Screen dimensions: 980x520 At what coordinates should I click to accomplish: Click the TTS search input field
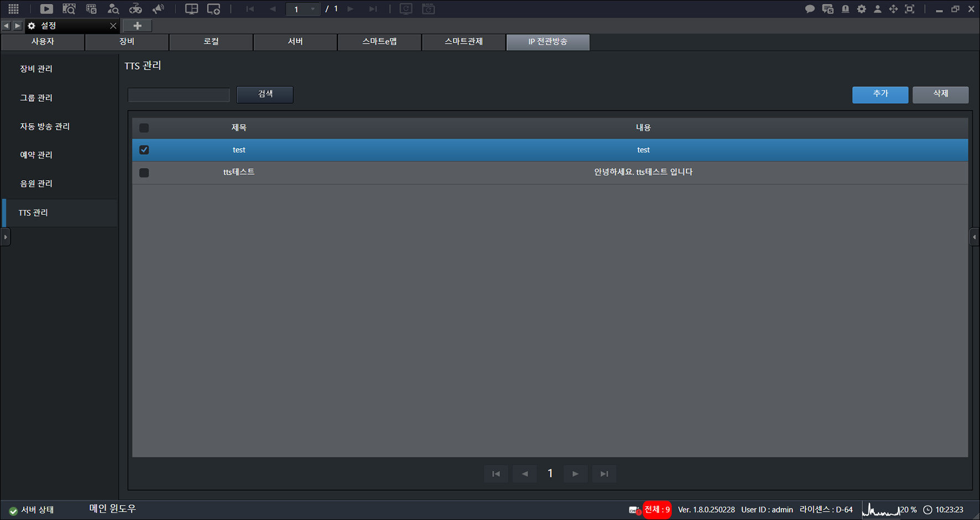tap(179, 95)
